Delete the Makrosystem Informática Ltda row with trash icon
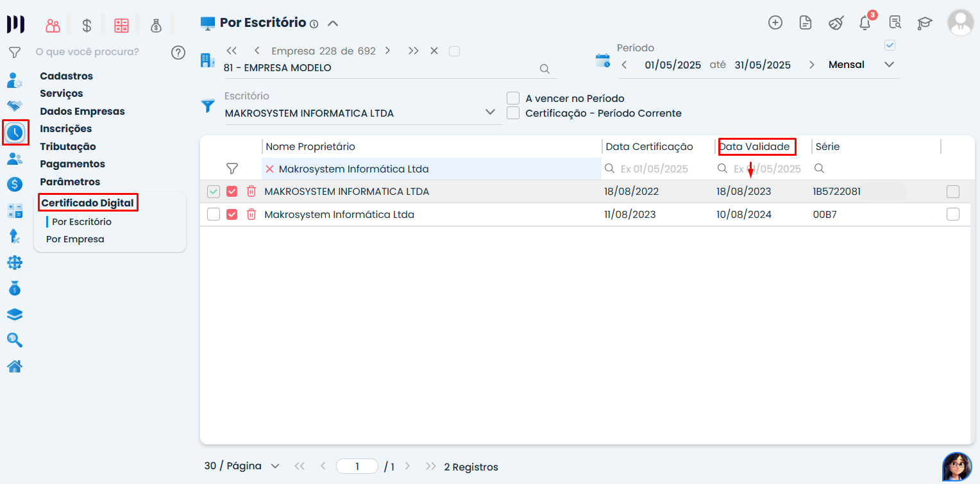The width and height of the screenshot is (980, 484). [x=251, y=214]
